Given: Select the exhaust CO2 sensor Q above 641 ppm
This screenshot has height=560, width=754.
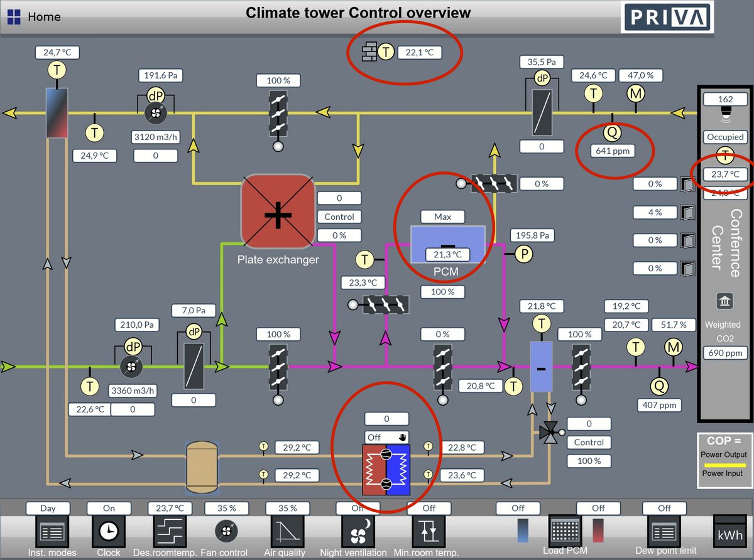Looking at the screenshot, I should pyautogui.click(x=612, y=132).
